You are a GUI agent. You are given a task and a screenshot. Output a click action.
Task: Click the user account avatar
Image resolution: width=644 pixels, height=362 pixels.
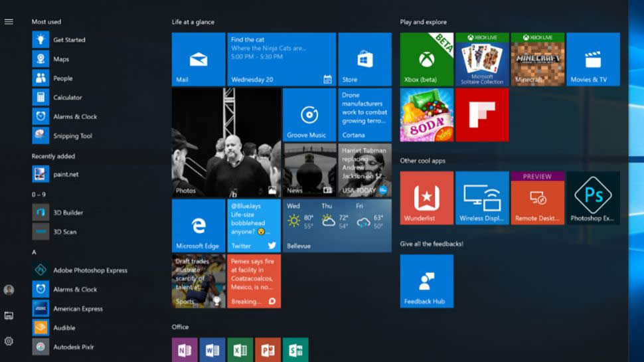click(9, 290)
